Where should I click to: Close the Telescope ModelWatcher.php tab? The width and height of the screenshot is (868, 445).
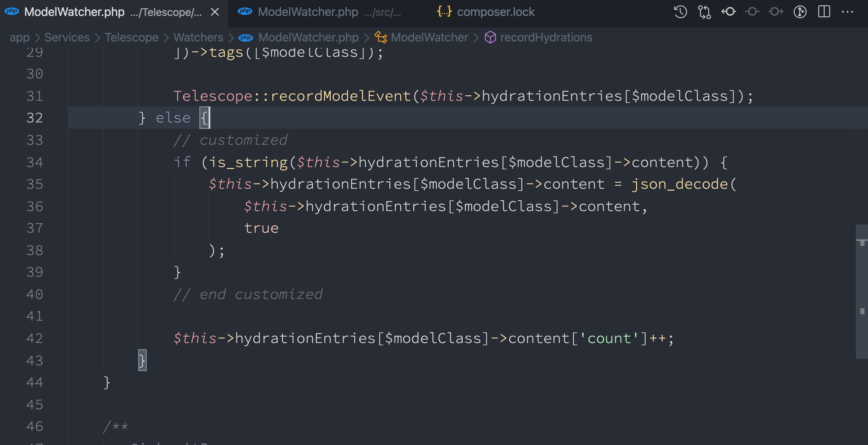coord(215,12)
